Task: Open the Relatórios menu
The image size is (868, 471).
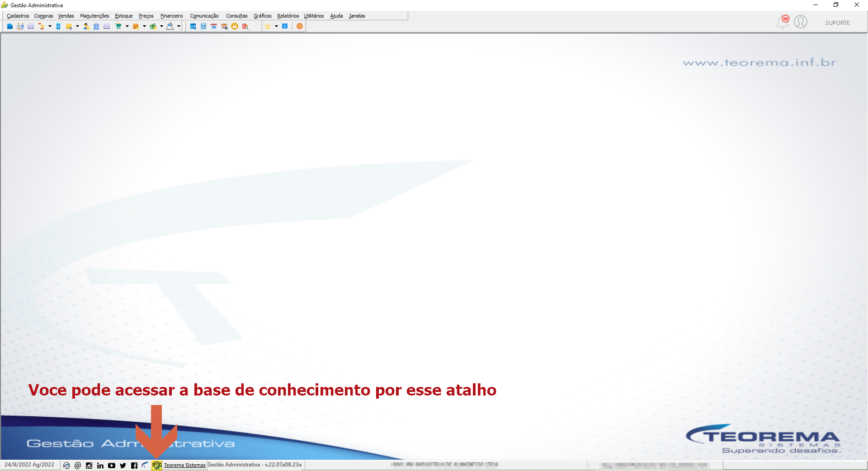Action: coord(288,16)
